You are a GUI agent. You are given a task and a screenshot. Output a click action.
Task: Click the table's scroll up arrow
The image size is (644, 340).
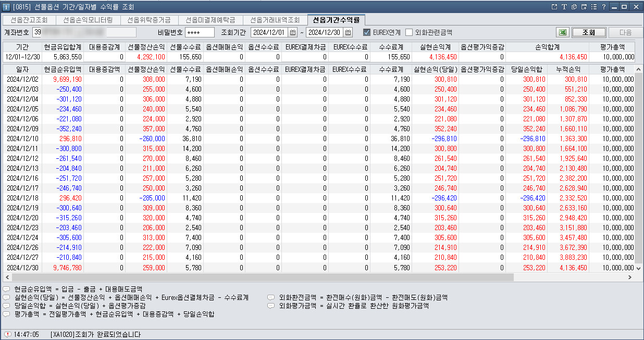[x=639, y=69]
